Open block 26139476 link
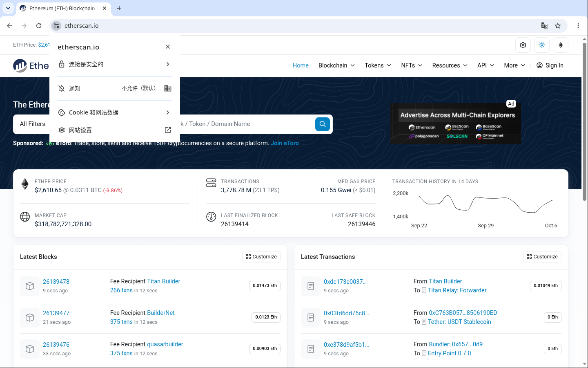 pyautogui.click(x=56, y=345)
